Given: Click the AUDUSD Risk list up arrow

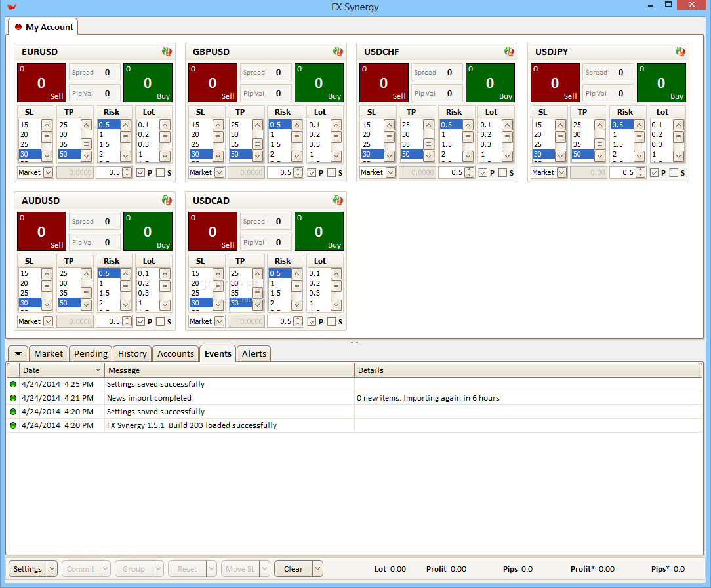Looking at the screenshot, I should pos(125,273).
